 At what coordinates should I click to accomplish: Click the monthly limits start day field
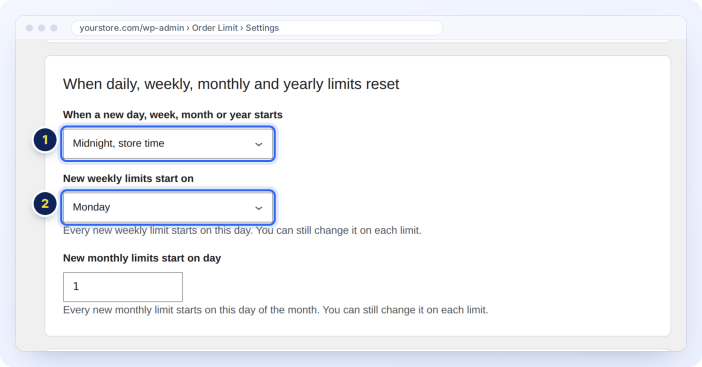tap(123, 287)
